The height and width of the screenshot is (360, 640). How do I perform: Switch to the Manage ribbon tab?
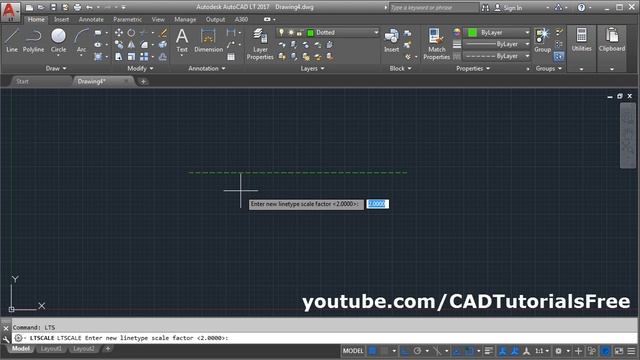coord(185,19)
